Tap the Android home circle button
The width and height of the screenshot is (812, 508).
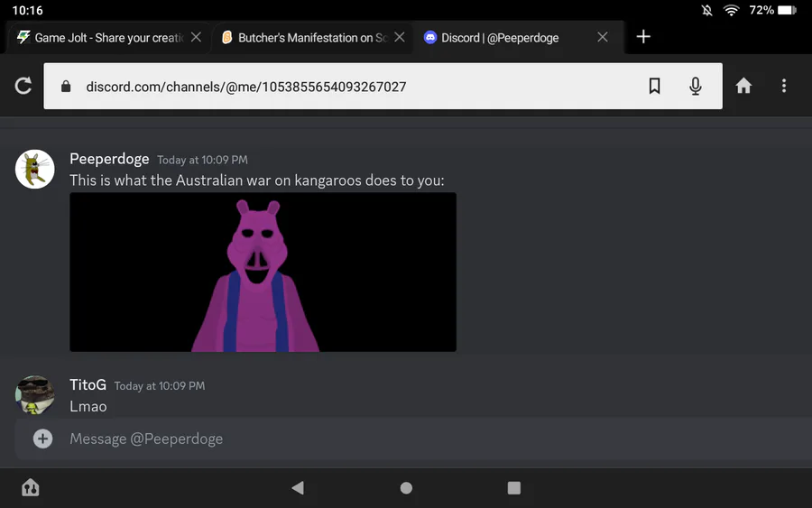click(406, 488)
